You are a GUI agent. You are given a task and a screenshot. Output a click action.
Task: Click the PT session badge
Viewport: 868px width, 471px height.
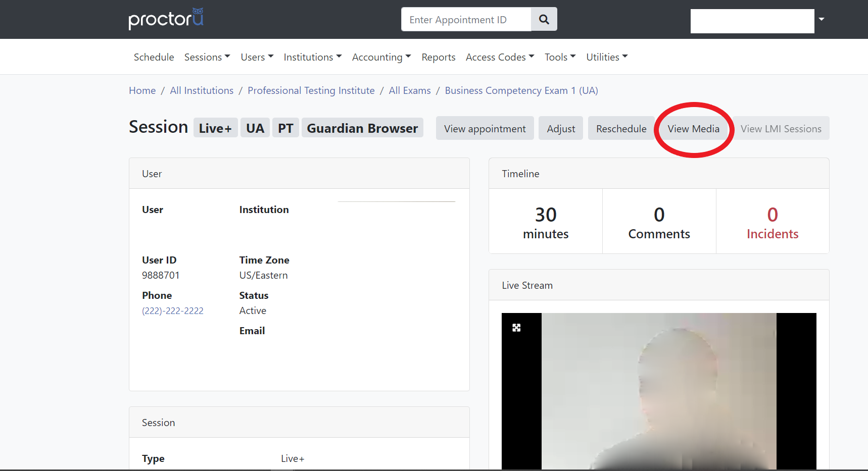pyautogui.click(x=285, y=128)
